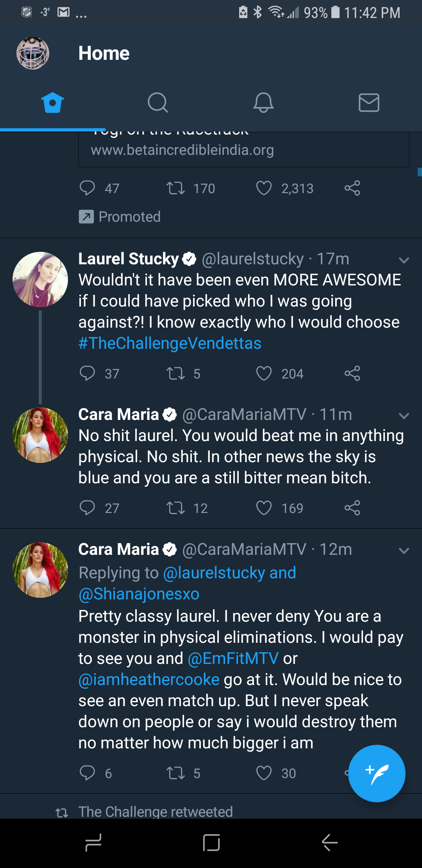This screenshot has width=422, height=868.
Task: Like Laurel Stucky's tweet with 204 likes
Action: [264, 373]
